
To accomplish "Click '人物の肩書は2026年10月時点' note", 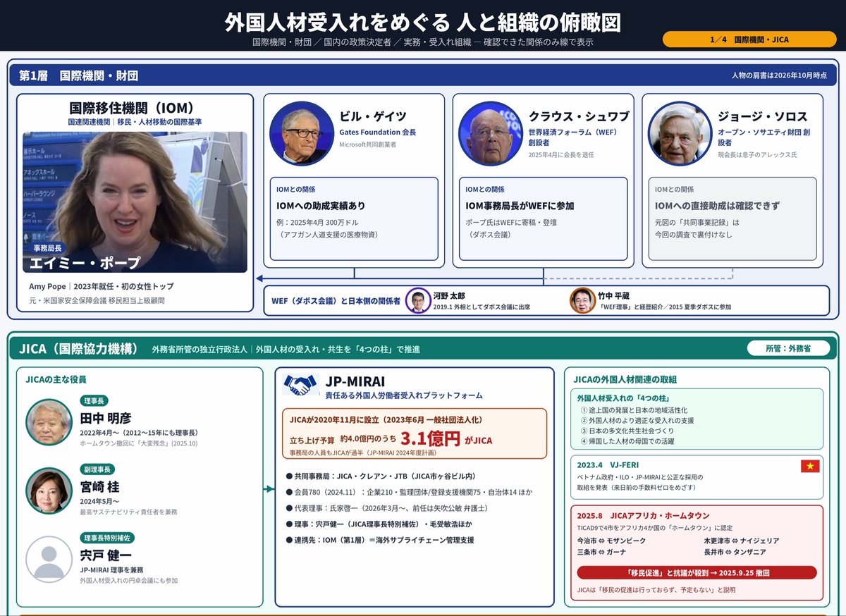I will pyautogui.click(x=779, y=75).
